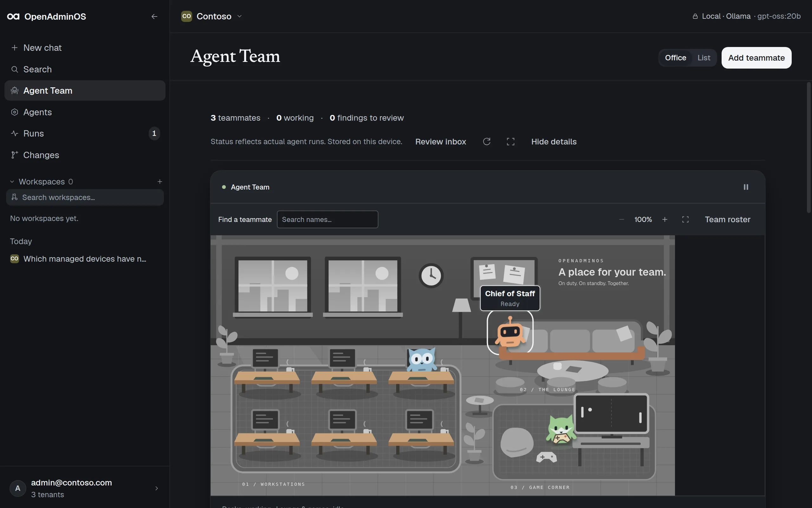Zoom in the office view
Screen dimensions: 812x508
tap(665, 219)
